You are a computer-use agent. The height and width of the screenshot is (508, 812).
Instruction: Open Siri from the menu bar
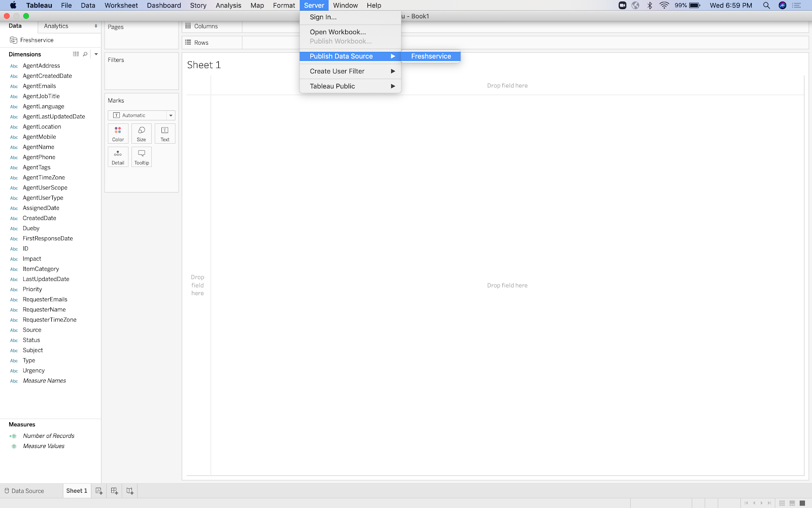coord(783,5)
